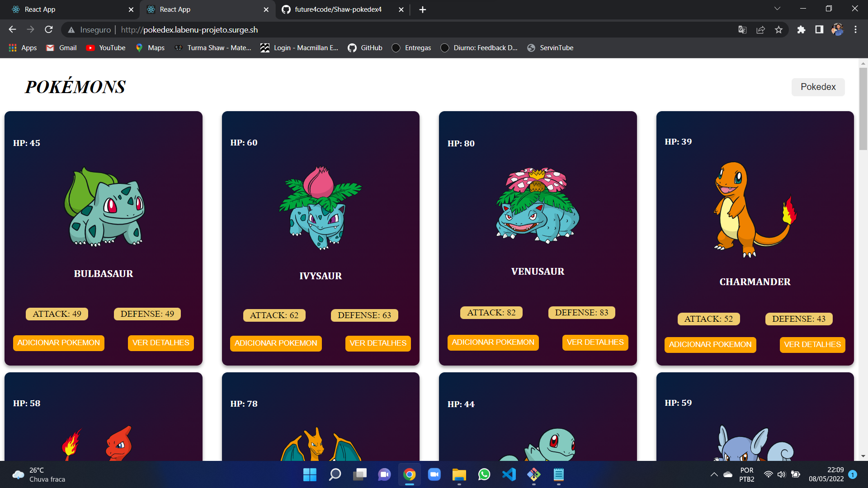Open the Gmail bookmark
The height and width of the screenshot is (488, 868).
coord(61,47)
